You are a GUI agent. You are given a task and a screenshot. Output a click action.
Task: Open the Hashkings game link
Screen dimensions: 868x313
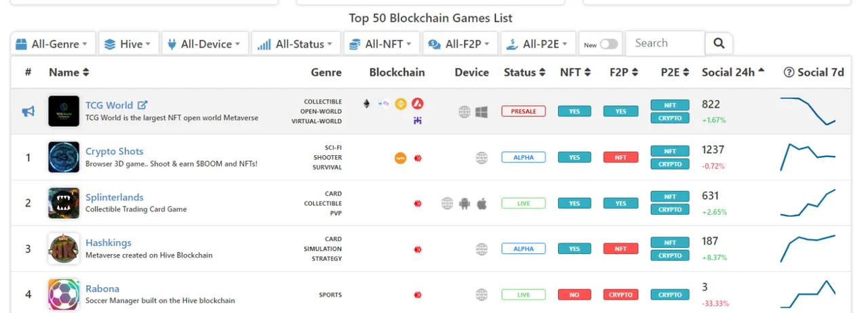108,243
